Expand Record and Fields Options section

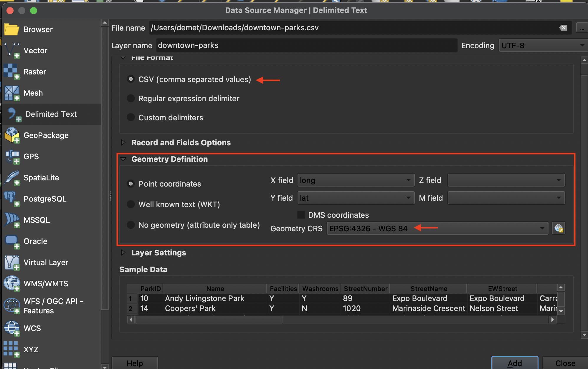[x=123, y=142]
